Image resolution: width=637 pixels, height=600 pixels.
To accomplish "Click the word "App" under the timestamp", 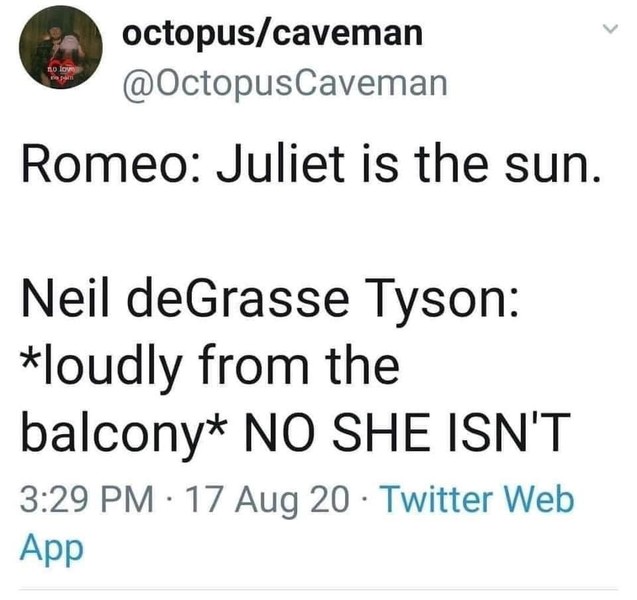I will [50, 547].
